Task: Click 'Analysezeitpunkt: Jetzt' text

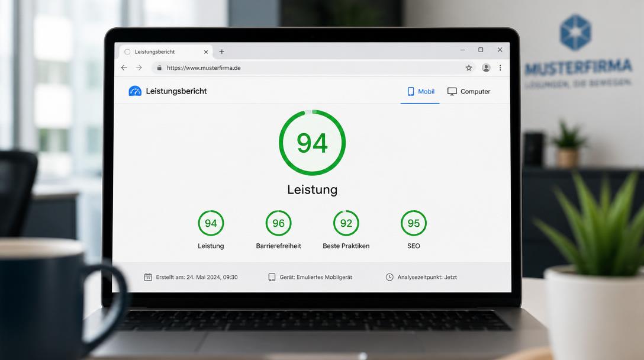Action: click(427, 277)
